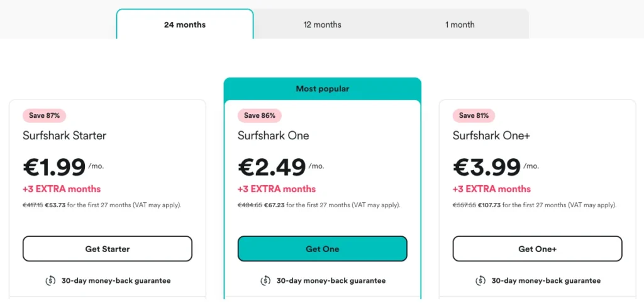The width and height of the screenshot is (644, 303).
Task: Click money-back guarantee icon under One+ plan
Action: pos(480,281)
